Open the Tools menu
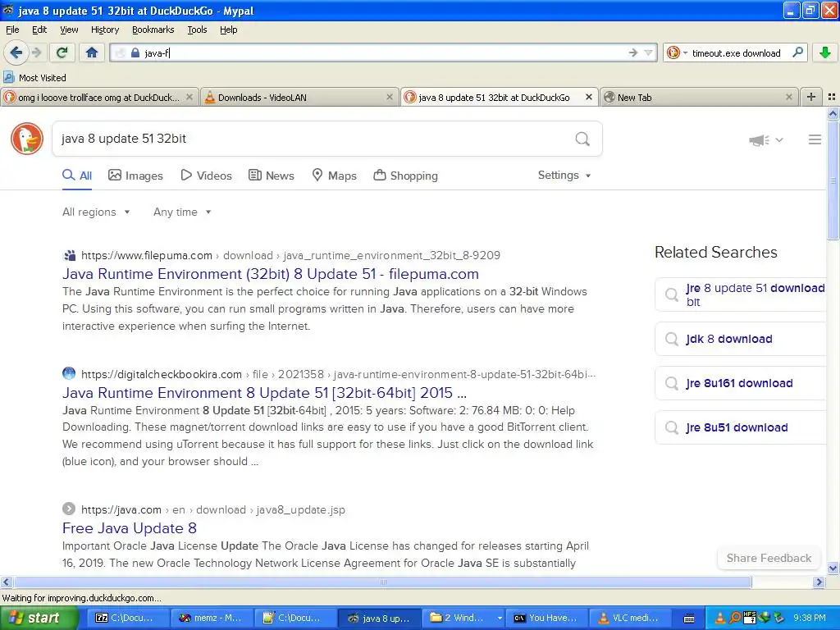 (197, 30)
